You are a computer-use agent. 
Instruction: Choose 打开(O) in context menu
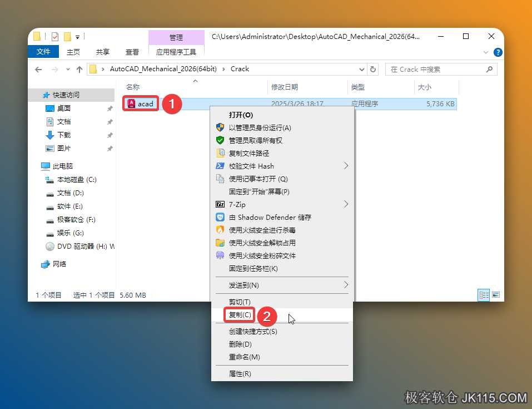tap(282, 115)
